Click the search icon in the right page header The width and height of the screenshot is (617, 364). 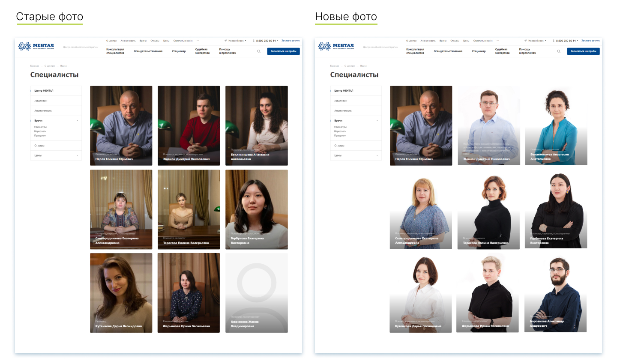559,51
